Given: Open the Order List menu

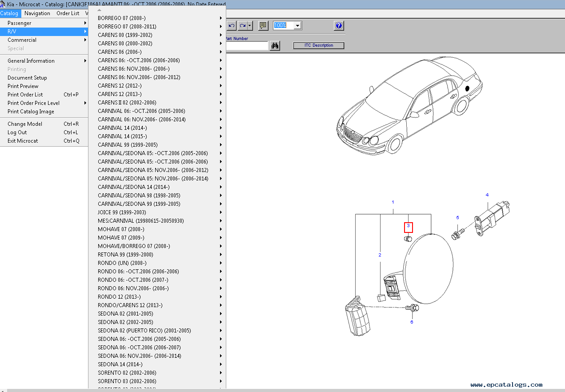Looking at the screenshot, I should click(x=68, y=13).
